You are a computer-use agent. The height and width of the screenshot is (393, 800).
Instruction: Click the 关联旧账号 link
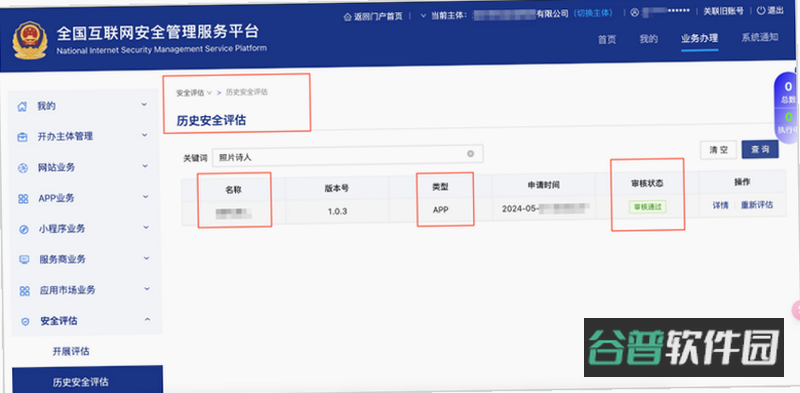tap(723, 11)
